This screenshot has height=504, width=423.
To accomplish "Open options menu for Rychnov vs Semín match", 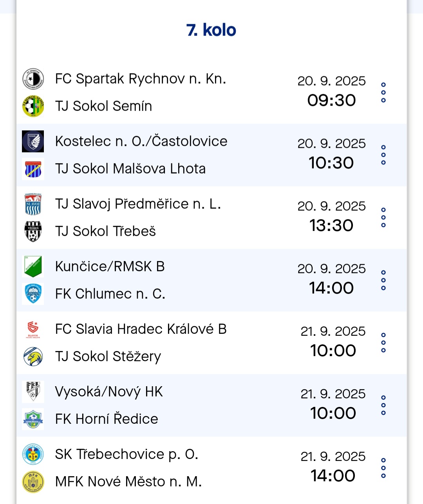I will [383, 93].
